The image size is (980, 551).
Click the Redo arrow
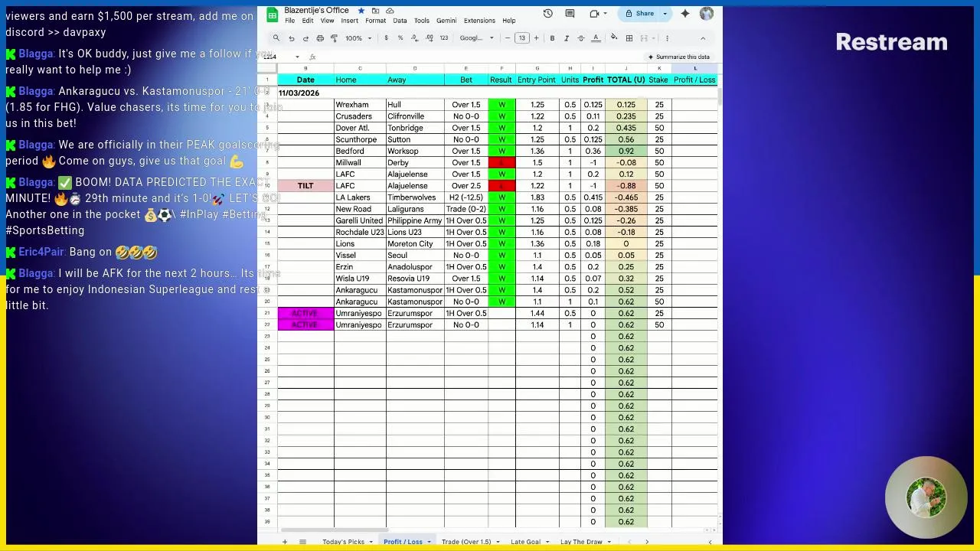coord(305,38)
